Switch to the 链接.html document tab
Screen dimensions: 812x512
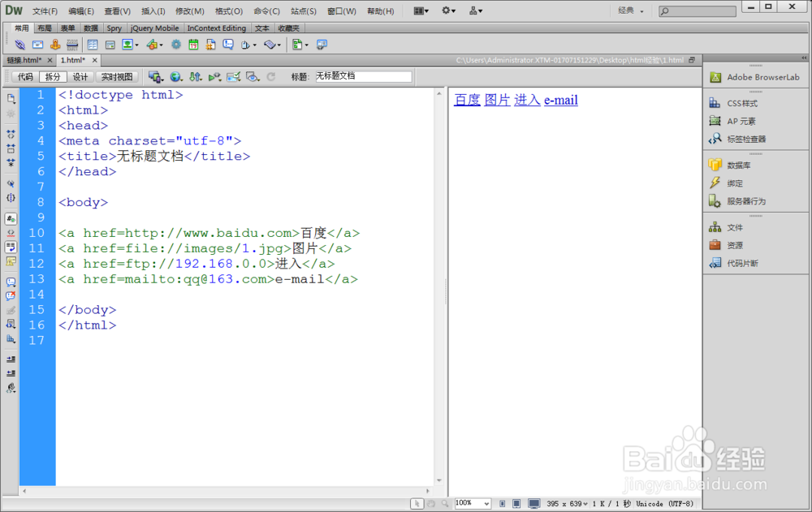24,60
